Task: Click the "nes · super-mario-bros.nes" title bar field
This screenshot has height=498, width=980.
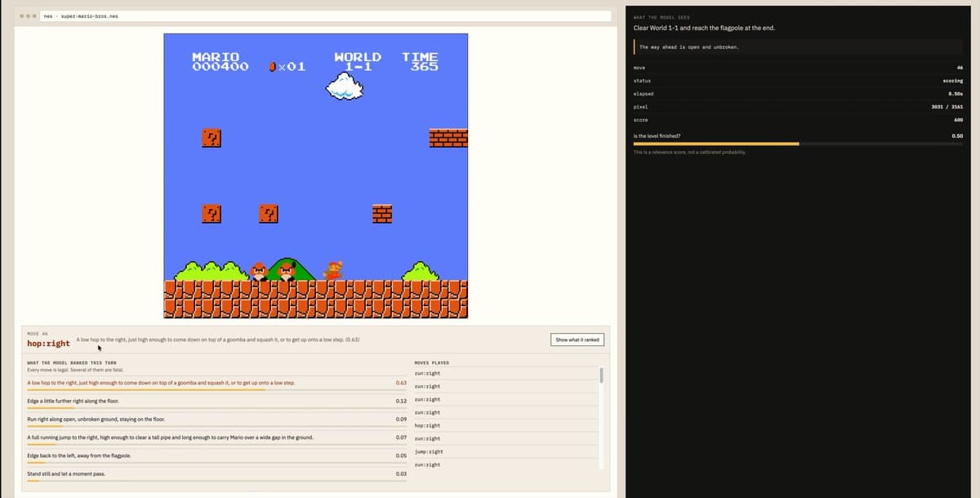Action: 325,16
